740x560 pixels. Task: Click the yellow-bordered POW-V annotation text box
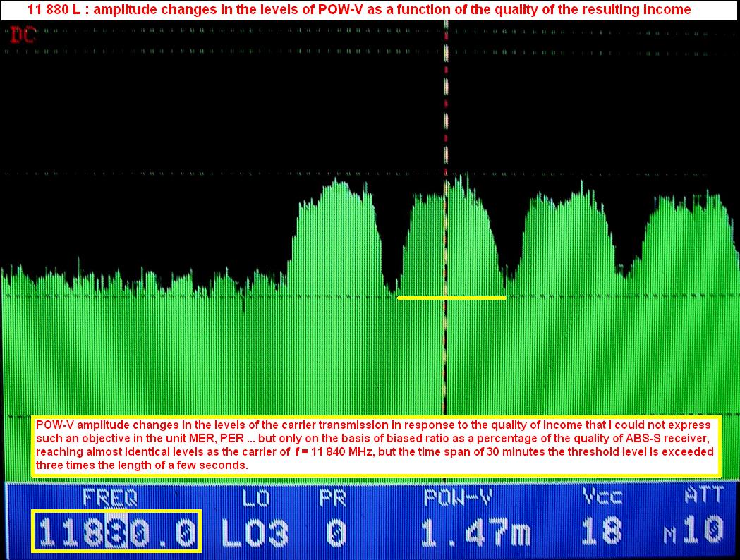click(376, 446)
